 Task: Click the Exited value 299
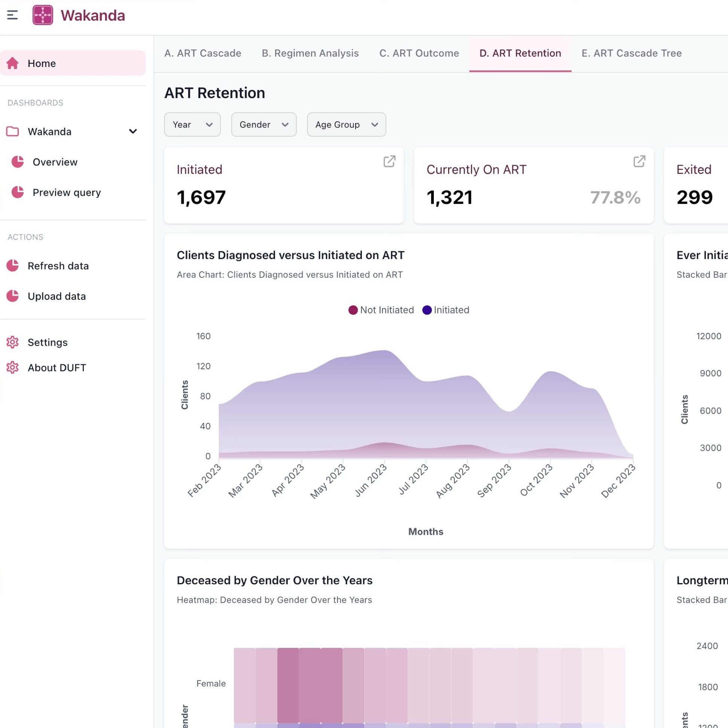tap(694, 198)
